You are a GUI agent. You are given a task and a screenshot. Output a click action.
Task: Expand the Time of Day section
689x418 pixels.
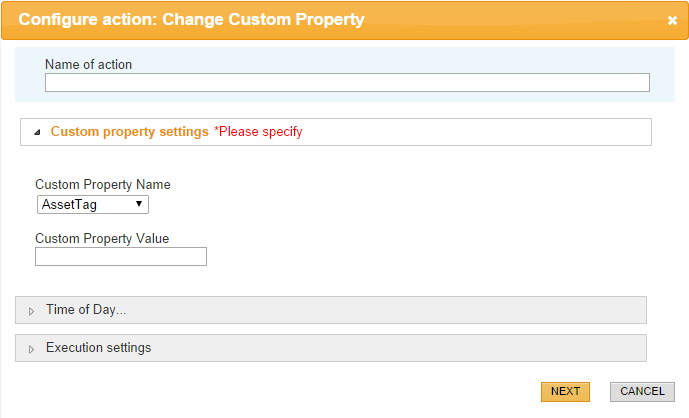point(86,310)
